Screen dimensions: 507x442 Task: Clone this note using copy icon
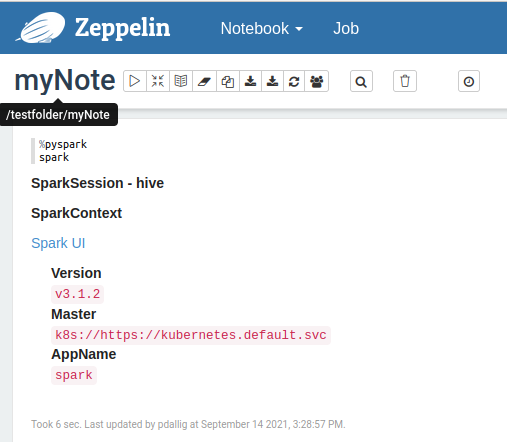point(228,81)
